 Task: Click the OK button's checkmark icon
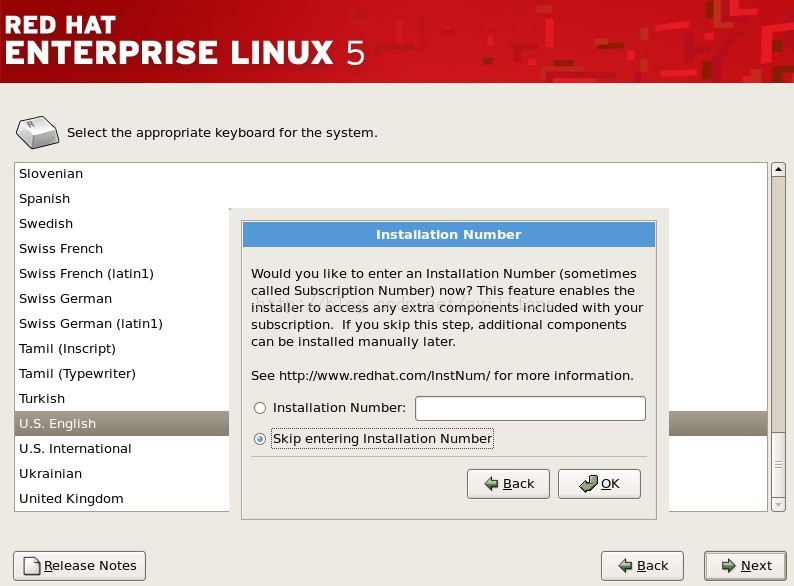click(586, 484)
